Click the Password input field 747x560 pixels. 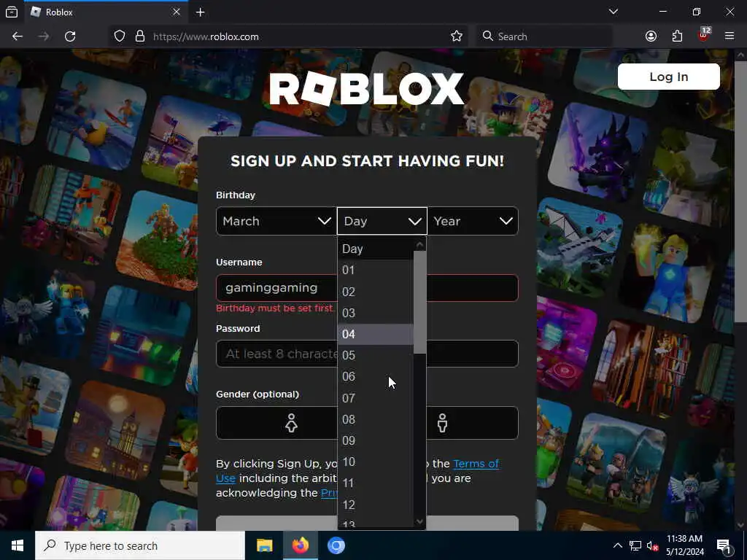(367, 354)
